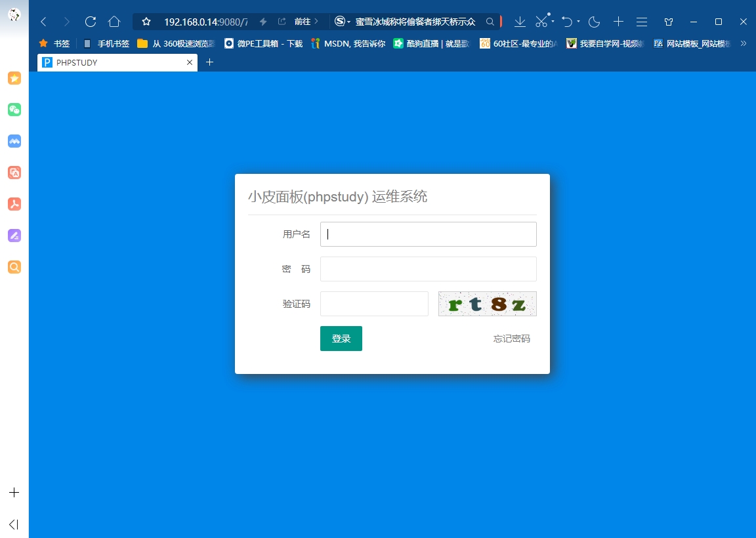The width and height of the screenshot is (756, 538).
Task: Click the 忘记密码 link
Action: pyautogui.click(x=512, y=339)
